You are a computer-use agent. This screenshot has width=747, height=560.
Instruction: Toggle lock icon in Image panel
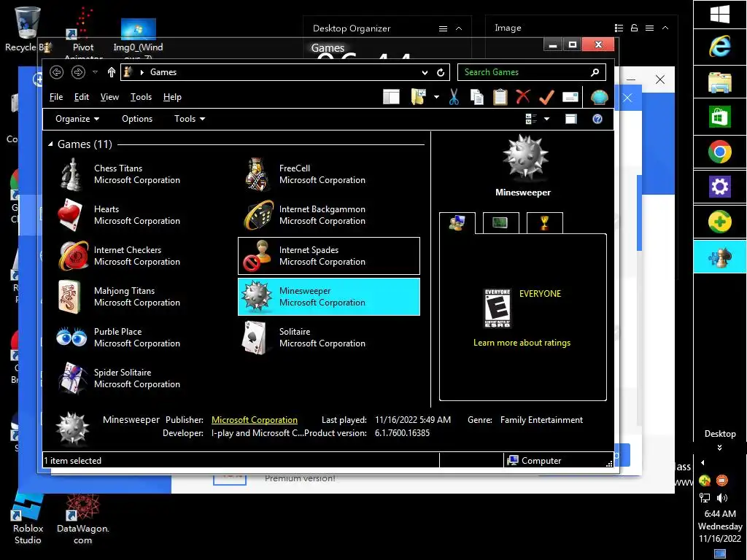tap(634, 28)
